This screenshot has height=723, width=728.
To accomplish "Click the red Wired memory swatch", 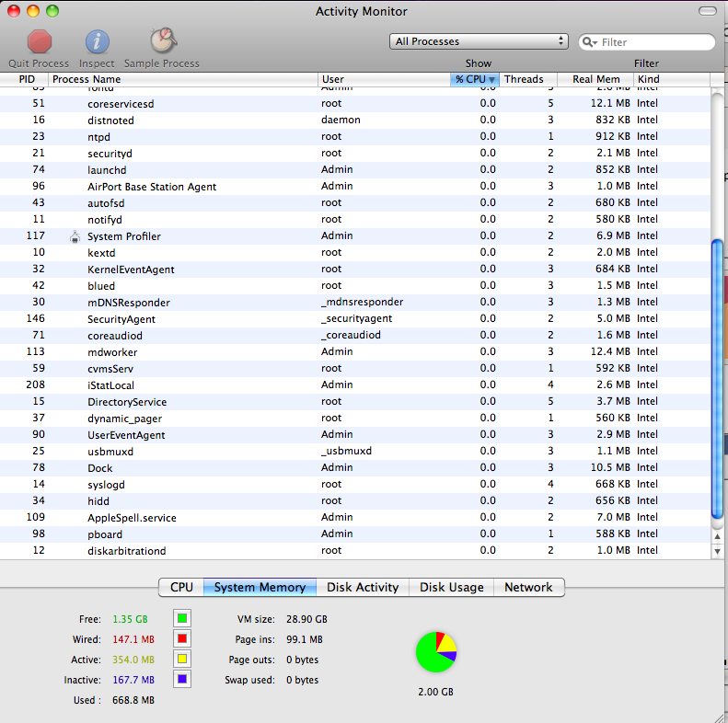I will (x=182, y=639).
